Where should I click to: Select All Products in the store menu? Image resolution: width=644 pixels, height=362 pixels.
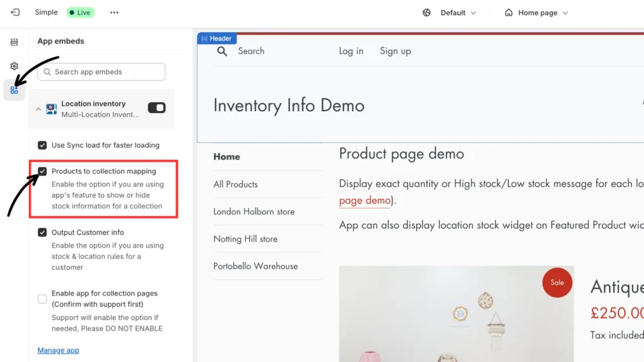(x=235, y=184)
